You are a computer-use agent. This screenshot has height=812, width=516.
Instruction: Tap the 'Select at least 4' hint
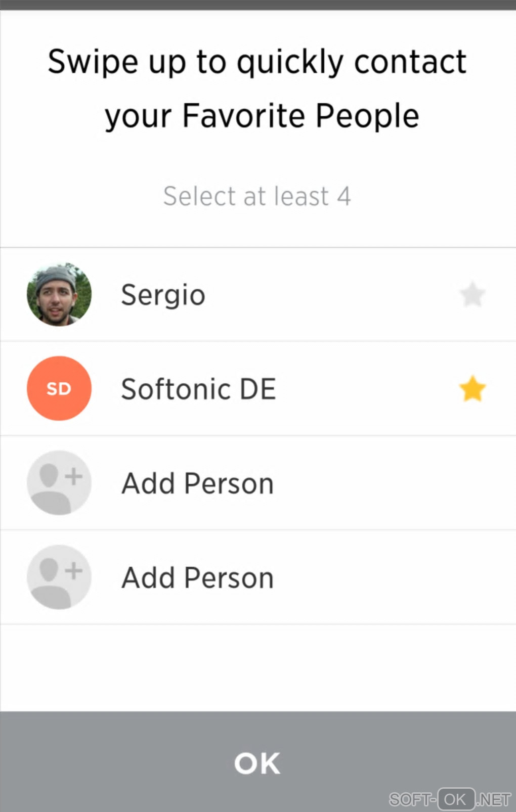coord(257,196)
